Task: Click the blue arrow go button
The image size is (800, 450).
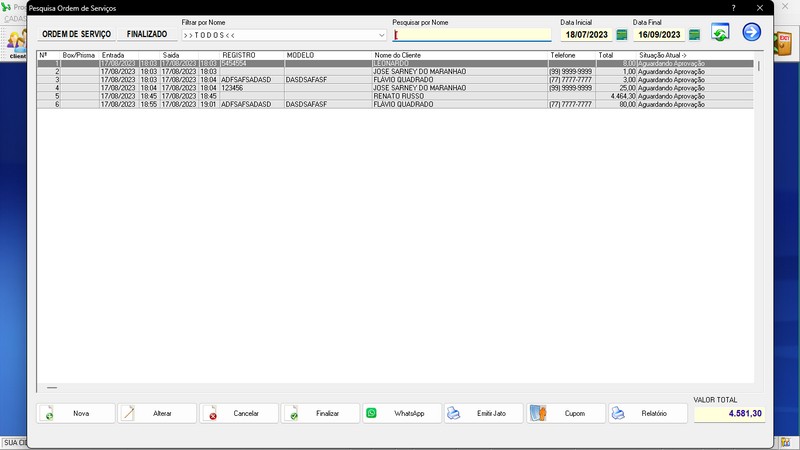Action: [x=752, y=32]
